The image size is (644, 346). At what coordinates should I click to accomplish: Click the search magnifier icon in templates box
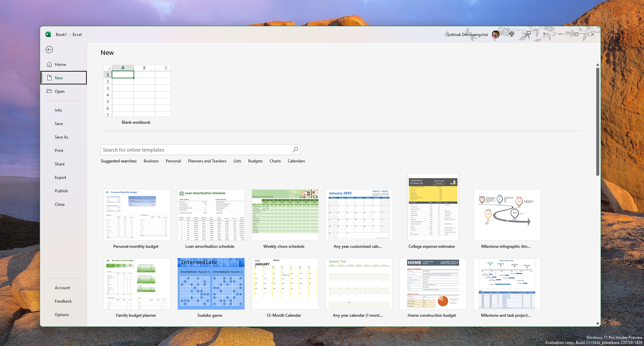pos(295,150)
